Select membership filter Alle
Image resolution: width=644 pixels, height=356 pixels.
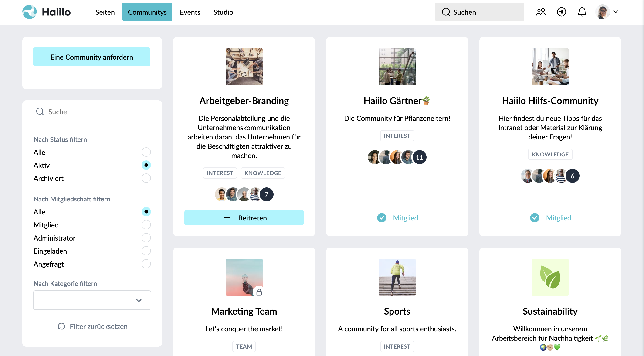point(146,212)
